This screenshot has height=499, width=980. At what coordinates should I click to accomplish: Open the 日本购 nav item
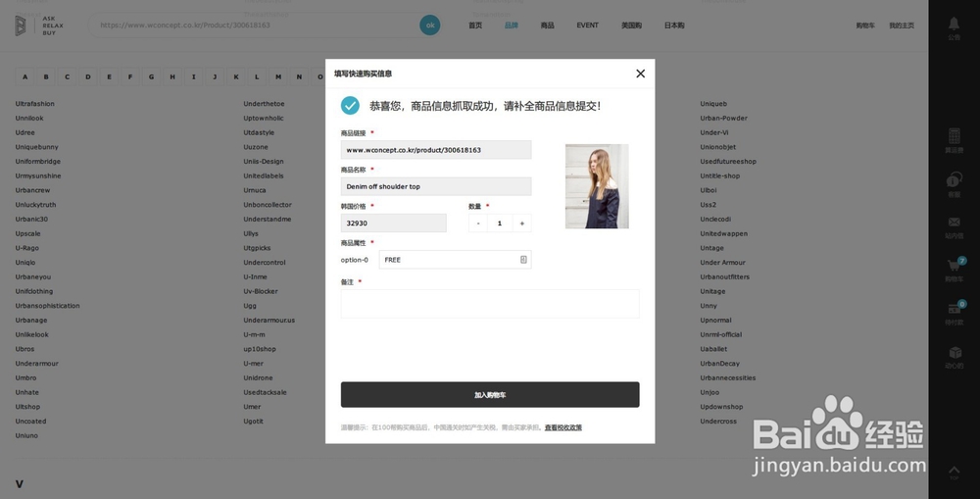click(x=674, y=25)
